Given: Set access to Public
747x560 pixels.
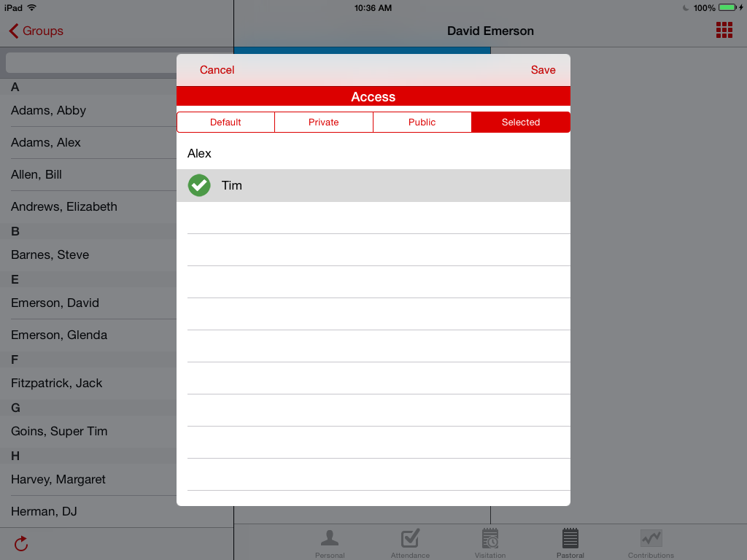Looking at the screenshot, I should pos(422,122).
